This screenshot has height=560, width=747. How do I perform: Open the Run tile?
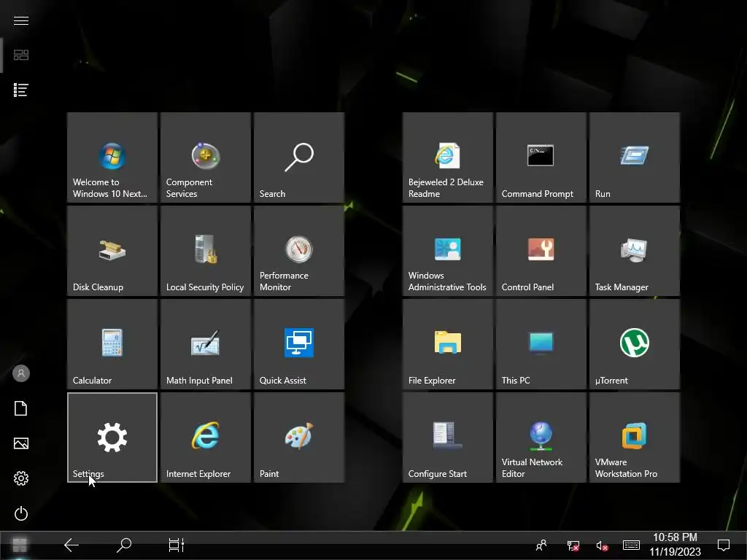(x=634, y=157)
